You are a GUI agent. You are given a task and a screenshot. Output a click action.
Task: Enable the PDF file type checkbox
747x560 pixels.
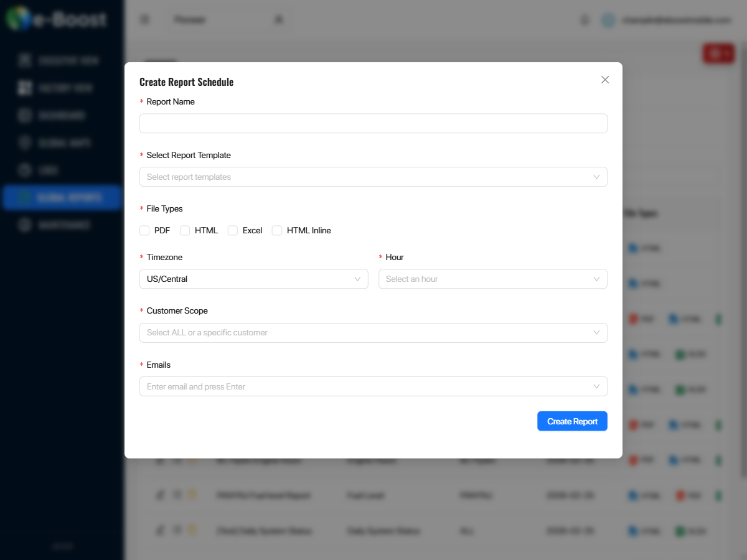pos(144,230)
